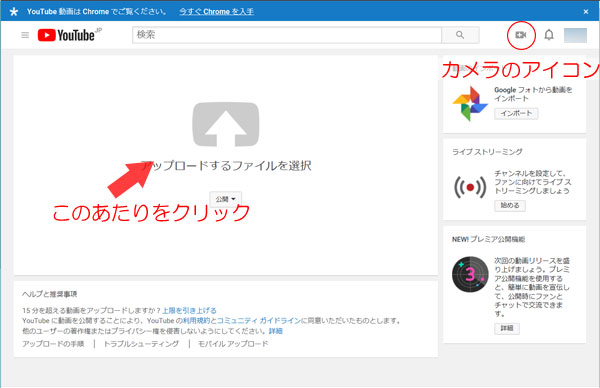Open the account avatar menu
This screenshot has height=388, width=600.
click(x=575, y=35)
